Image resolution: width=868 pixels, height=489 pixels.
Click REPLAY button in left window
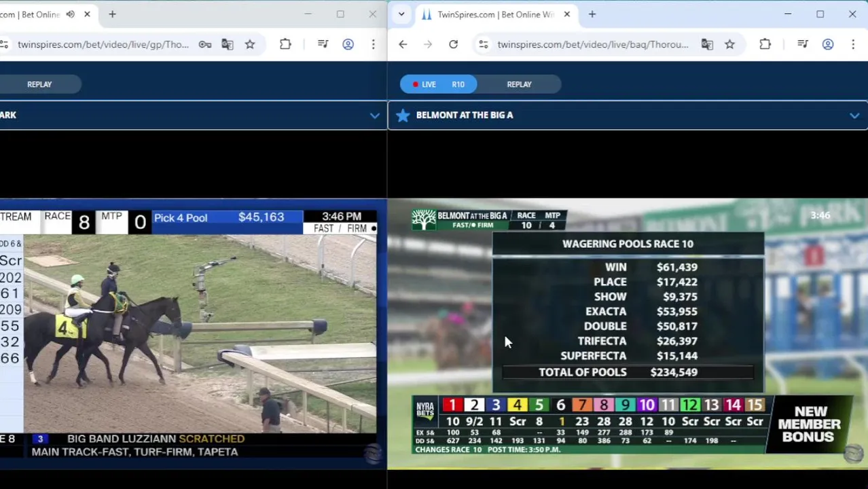coord(39,84)
